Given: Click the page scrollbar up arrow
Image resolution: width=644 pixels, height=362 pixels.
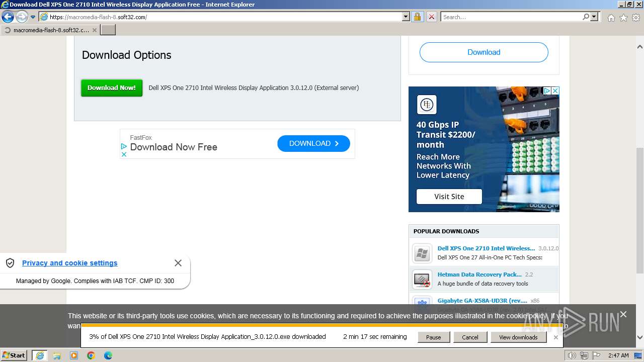Looking at the screenshot, I should (640, 47).
